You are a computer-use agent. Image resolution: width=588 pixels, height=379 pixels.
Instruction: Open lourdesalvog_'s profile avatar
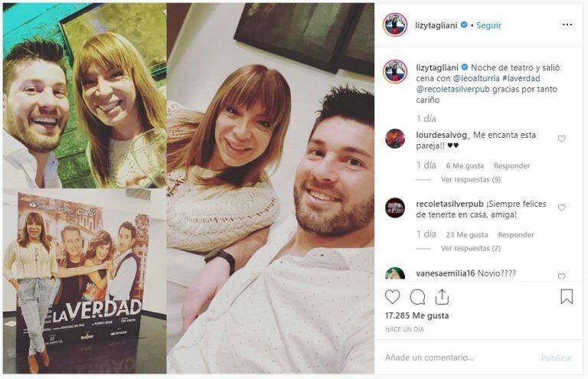pyautogui.click(x=395, y=139)
